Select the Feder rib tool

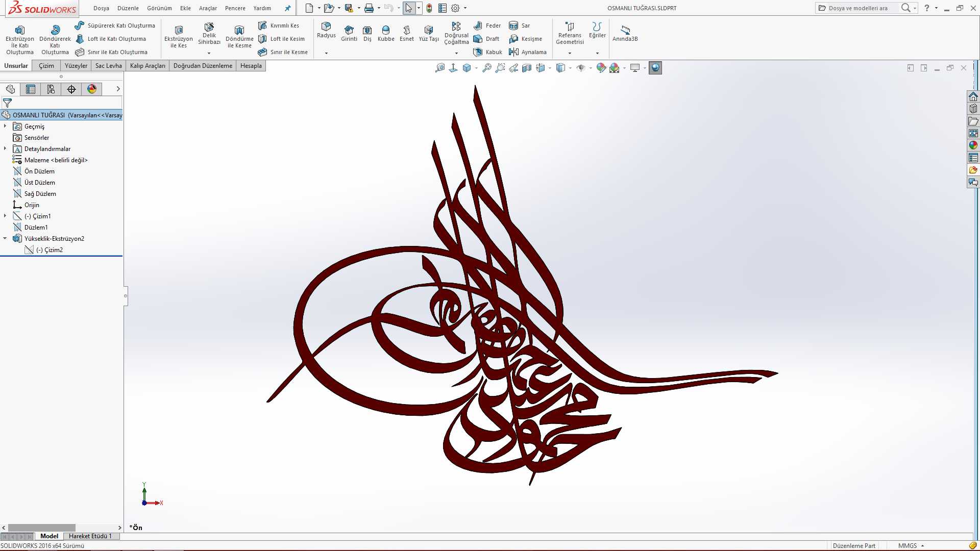[487, 26]
